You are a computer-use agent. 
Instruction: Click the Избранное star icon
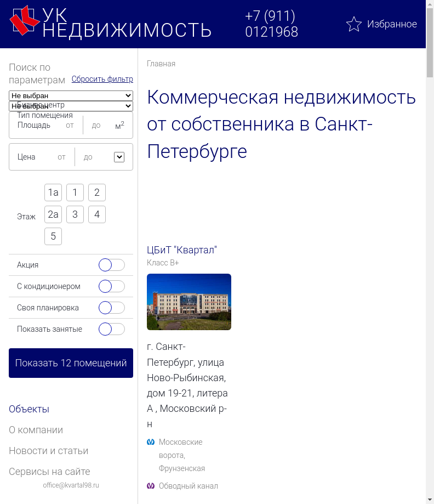coord(353,24)
